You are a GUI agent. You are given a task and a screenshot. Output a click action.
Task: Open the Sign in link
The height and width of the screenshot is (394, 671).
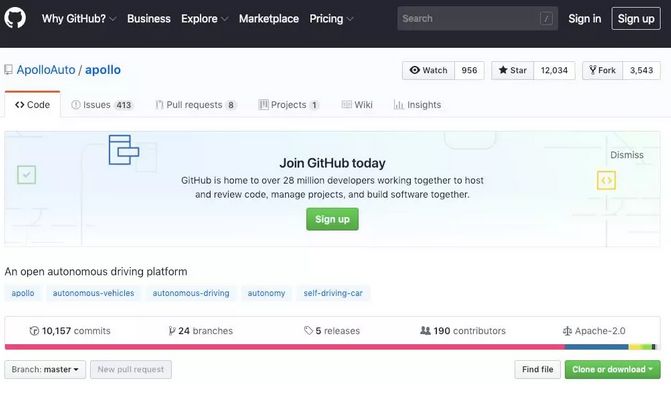pyautogui.click(x=585, y=19)
